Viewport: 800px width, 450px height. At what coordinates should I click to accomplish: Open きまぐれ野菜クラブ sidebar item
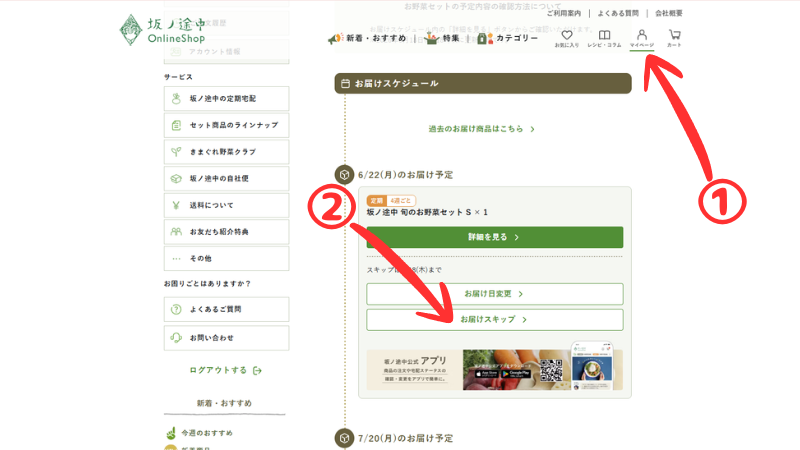coord(227,152)
